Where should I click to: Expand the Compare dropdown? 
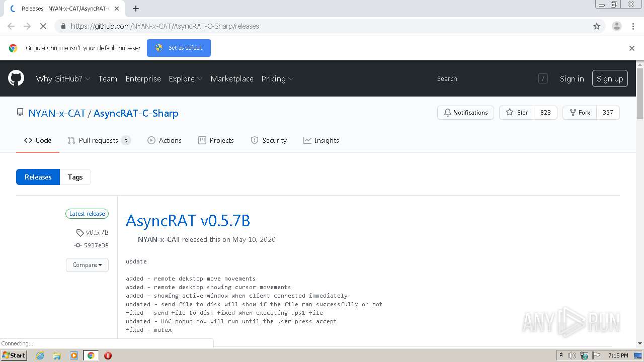coord(87,265)
